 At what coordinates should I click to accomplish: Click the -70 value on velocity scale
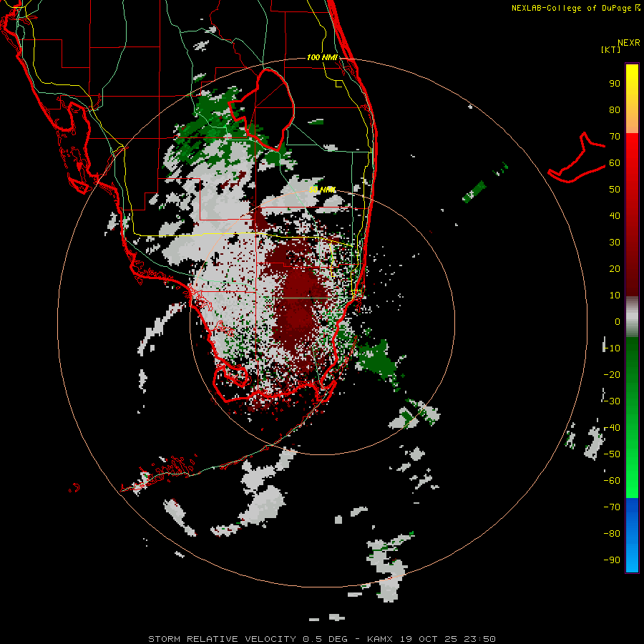pyautogui.click(x=612, y=507)
